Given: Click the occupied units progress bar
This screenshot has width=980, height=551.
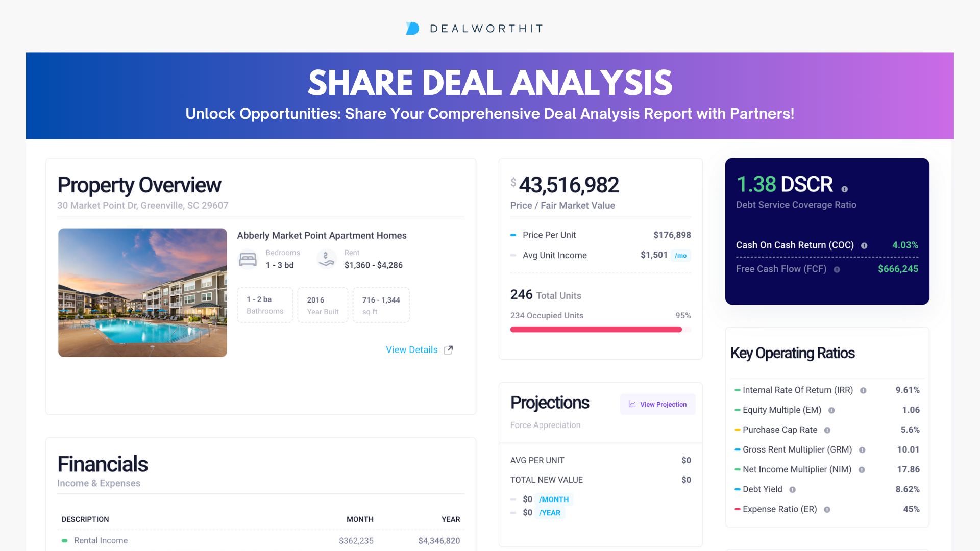Looking at the screenshot, I should pos(596,330).
